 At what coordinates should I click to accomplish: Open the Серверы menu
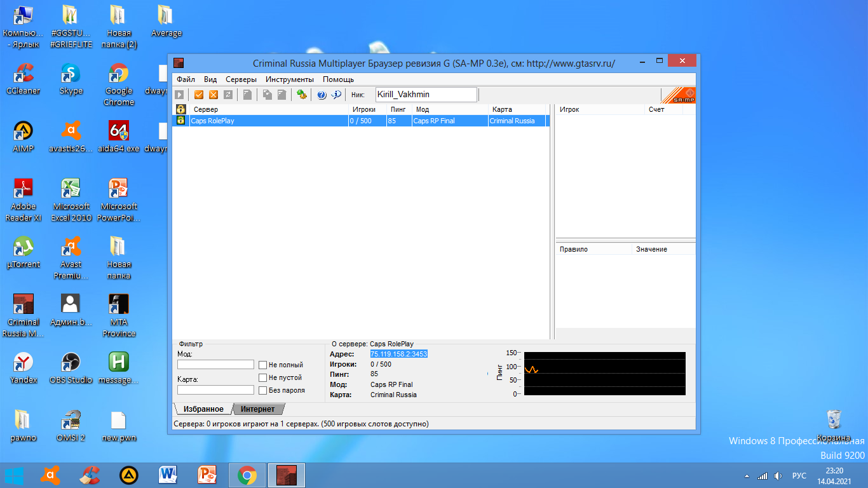241,79
